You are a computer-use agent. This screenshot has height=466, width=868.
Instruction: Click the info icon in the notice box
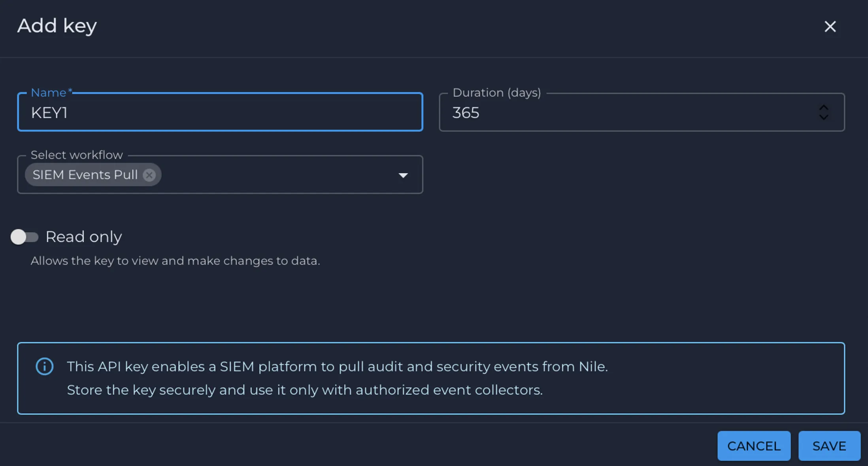(44, 366)
